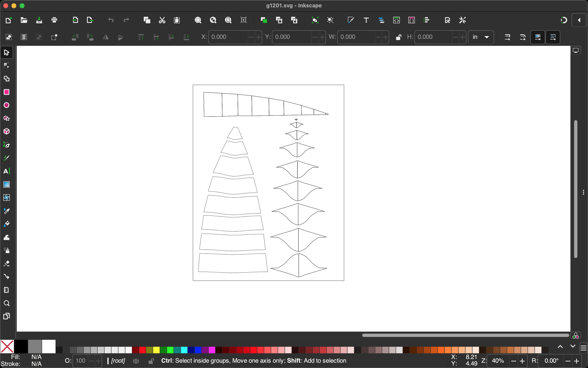Open the Fill and Stroke dialog

click(351, 20)
